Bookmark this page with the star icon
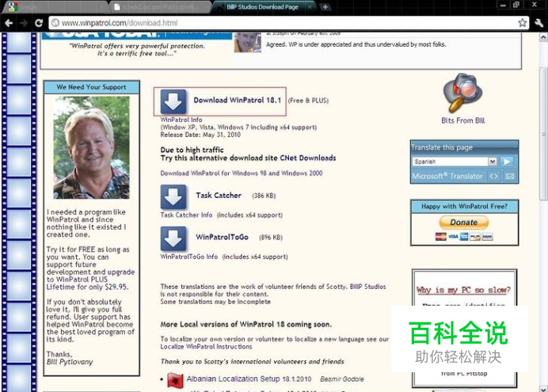The image size is (548, 392). [522, 23]
